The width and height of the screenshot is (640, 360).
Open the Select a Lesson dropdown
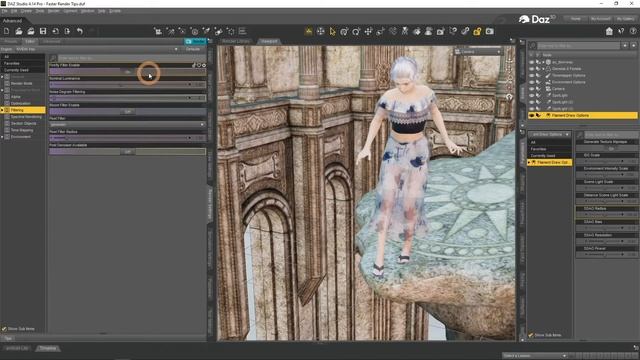pyautogui.click(x=535, y=356)
